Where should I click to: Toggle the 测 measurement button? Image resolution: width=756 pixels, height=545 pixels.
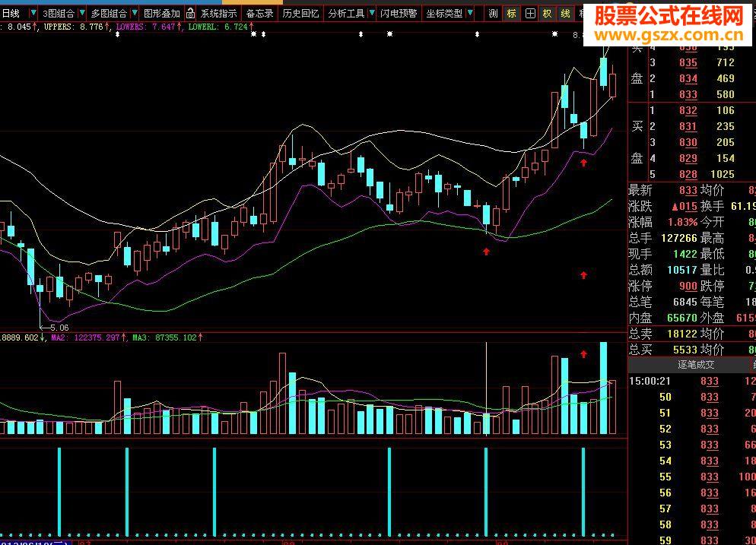493,14
